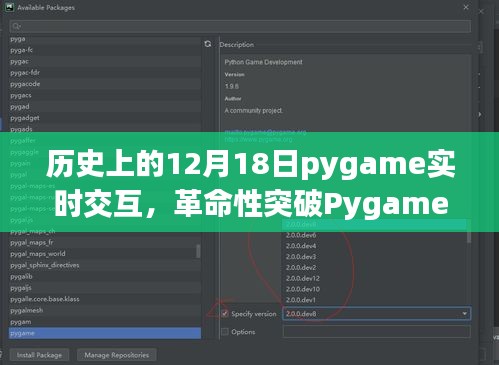Enable the Options checkbox

click(x=225, y=332)
